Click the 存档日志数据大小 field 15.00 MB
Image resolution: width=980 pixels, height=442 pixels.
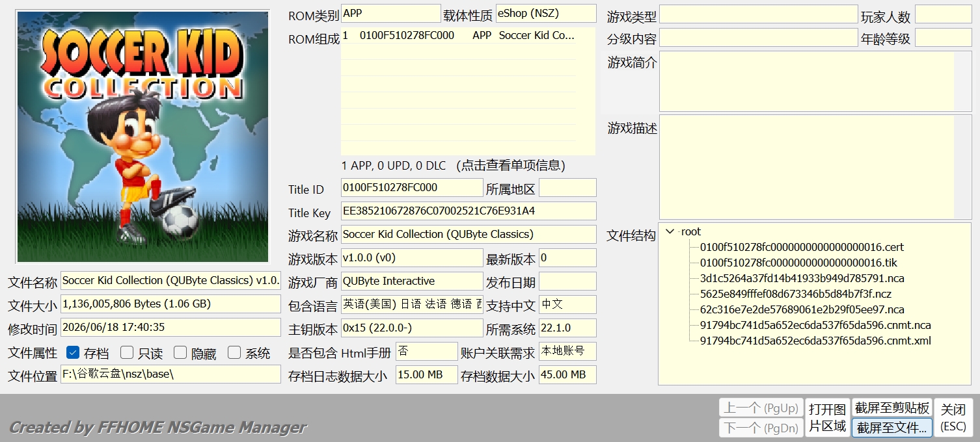pos(427,374)
